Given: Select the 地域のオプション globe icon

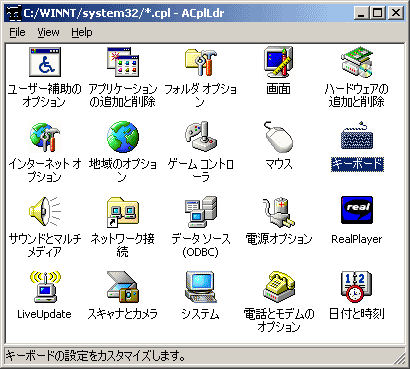Looking at the screenshot, I should pos(123,137).
